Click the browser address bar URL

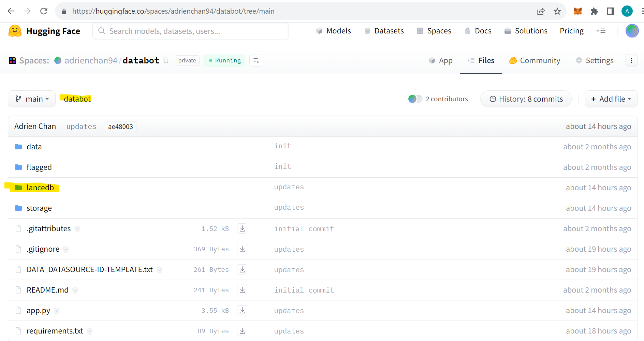tap(173, 11)
